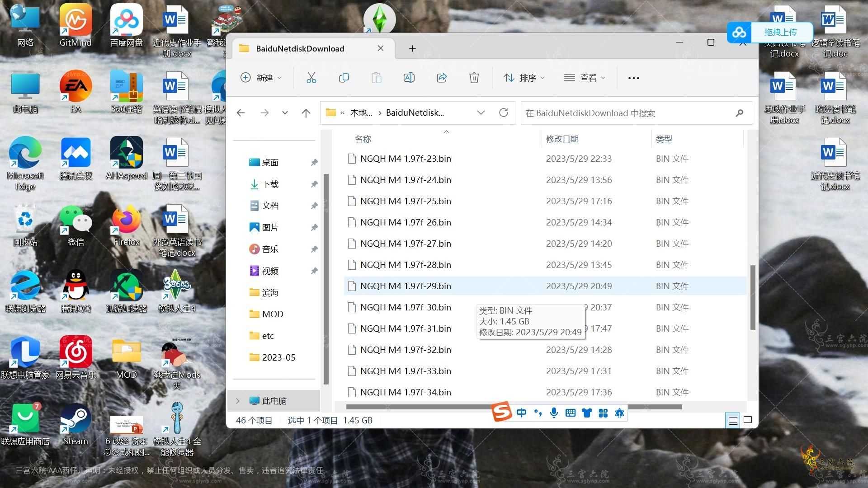868x488 pixels.
Task: Click horizontal scrollbar of file list
Action: (514, 407)
